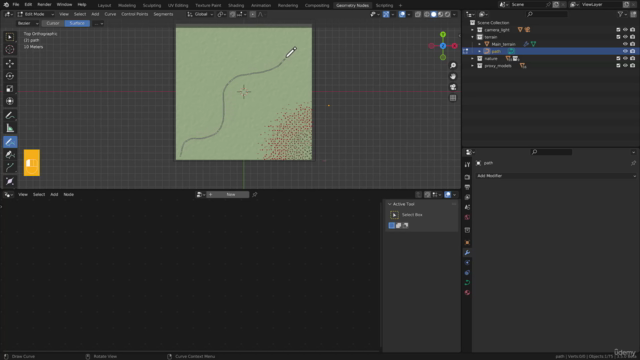640x360 pixels.
Task: Open the Segments menu
Action: [163, 14]
